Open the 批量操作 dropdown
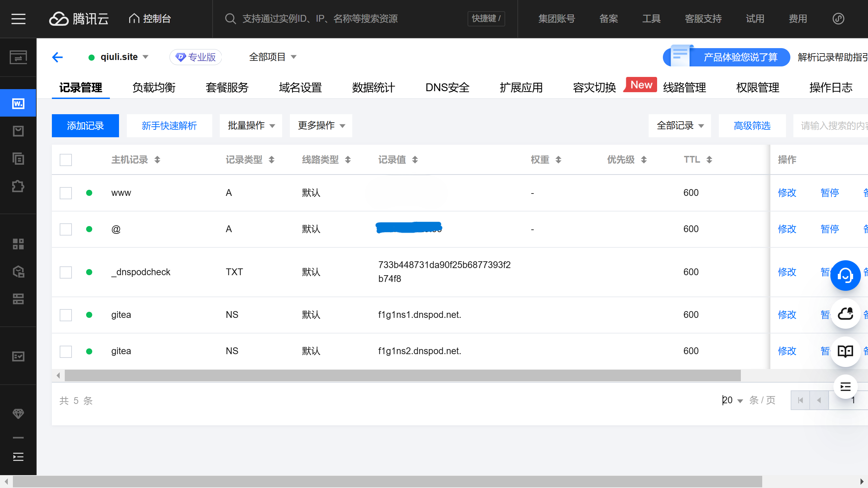This screenshot has height=488, width=868. (x=251, y=126)
